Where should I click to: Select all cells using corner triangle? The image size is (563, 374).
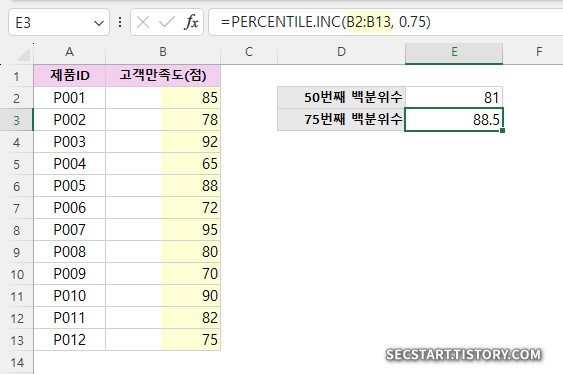click(23, 55)
